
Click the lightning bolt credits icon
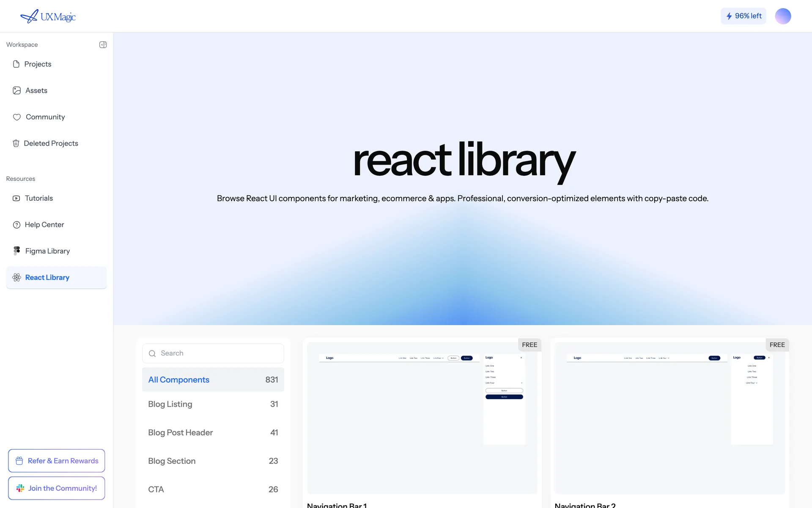[x=729, y=16]
